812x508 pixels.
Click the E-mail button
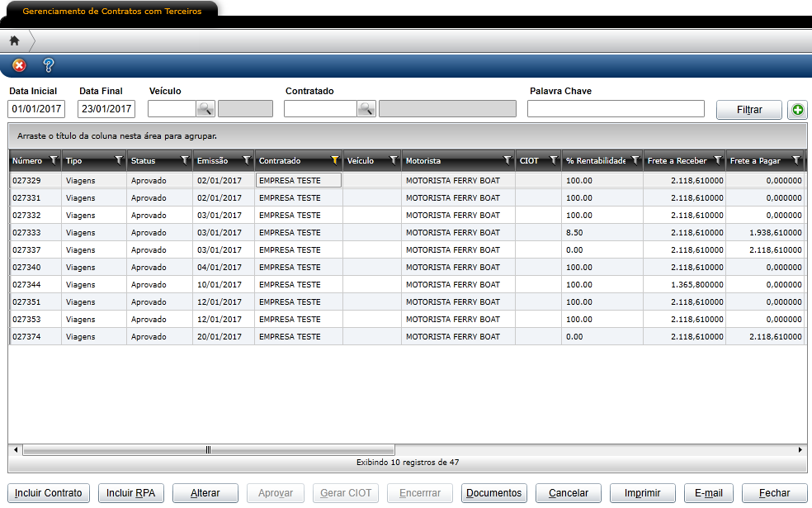coord(709,493)
